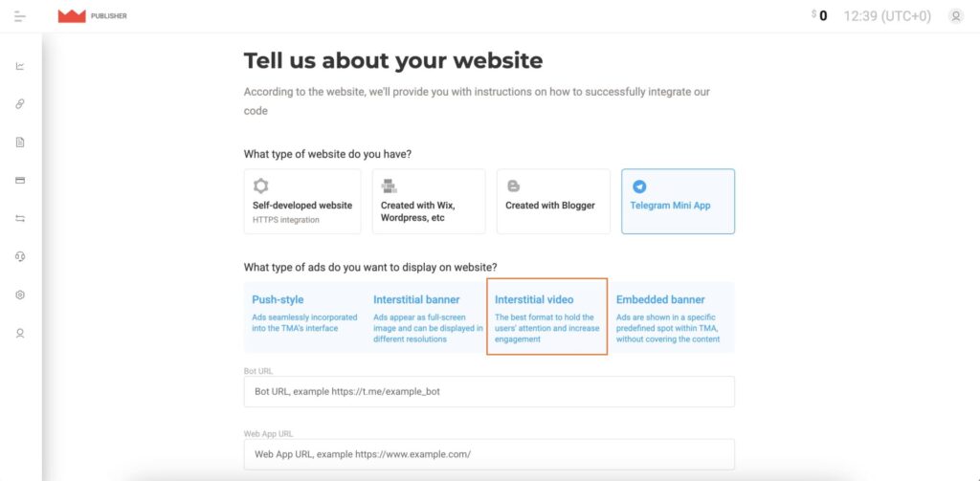This screenshot has width=980, height=481.
Task: Open the support headset icon in sidebar
Action: pyautogui.click(x=20, y=257)
